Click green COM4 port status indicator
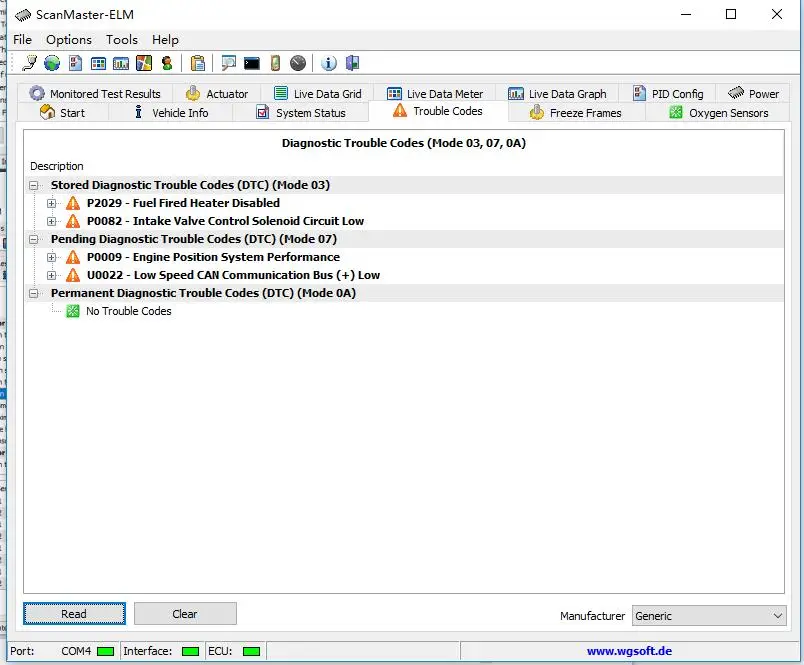The height and width of the screenshot is (665, 804). click(105, 651)
